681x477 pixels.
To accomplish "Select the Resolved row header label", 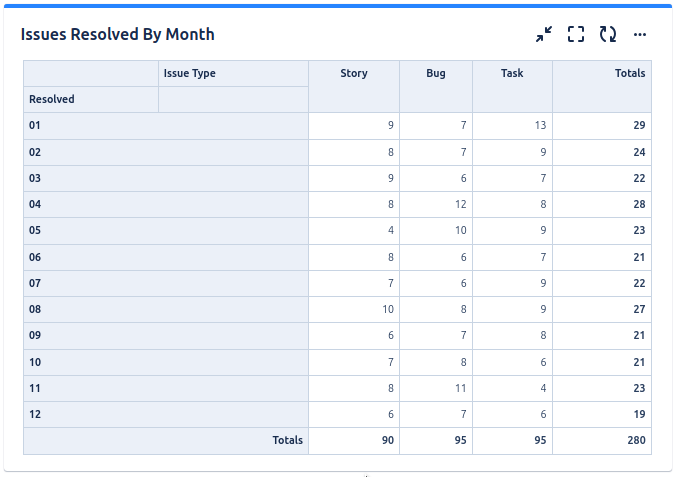I will pyautogui.click(x=52, y=100).
